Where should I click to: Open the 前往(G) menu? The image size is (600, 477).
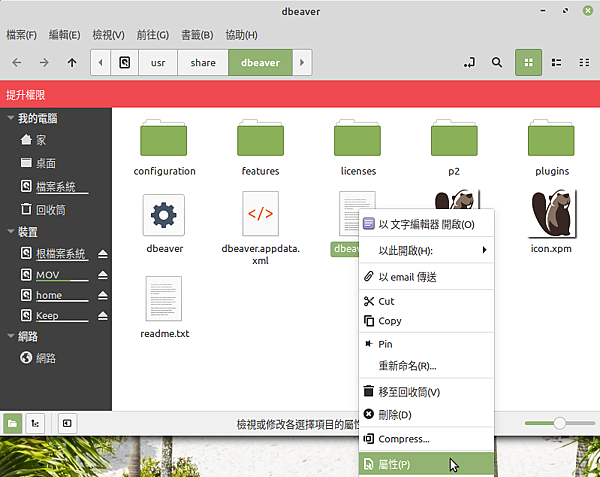tap(152, 35)
